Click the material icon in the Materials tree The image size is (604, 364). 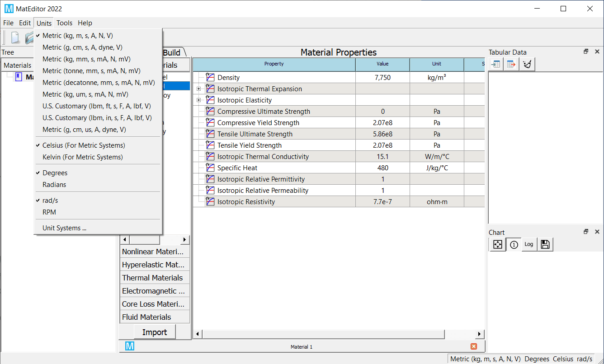pyautogui.click(x=19, y=77)
